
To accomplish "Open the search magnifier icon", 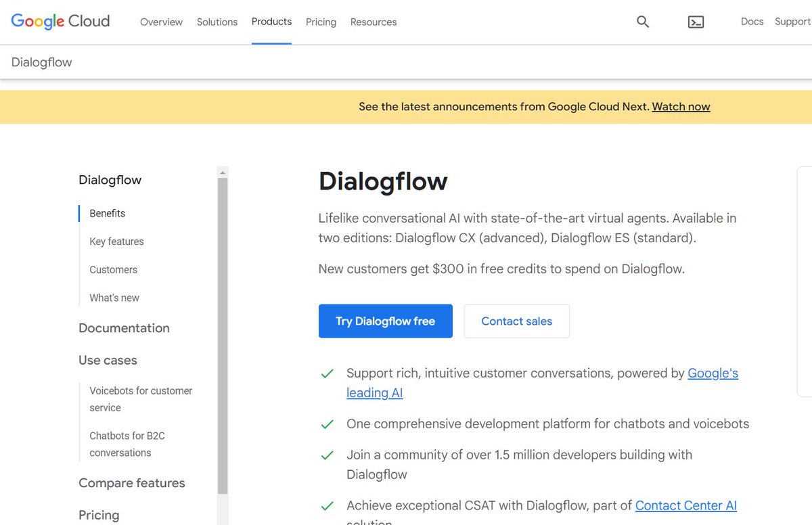I will point(643,22).
